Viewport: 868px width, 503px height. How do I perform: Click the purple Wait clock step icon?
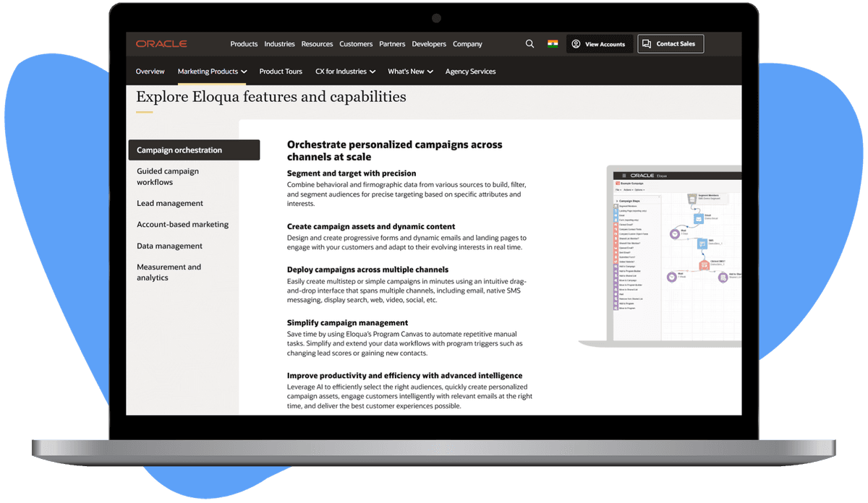click(x=675, y=233)
